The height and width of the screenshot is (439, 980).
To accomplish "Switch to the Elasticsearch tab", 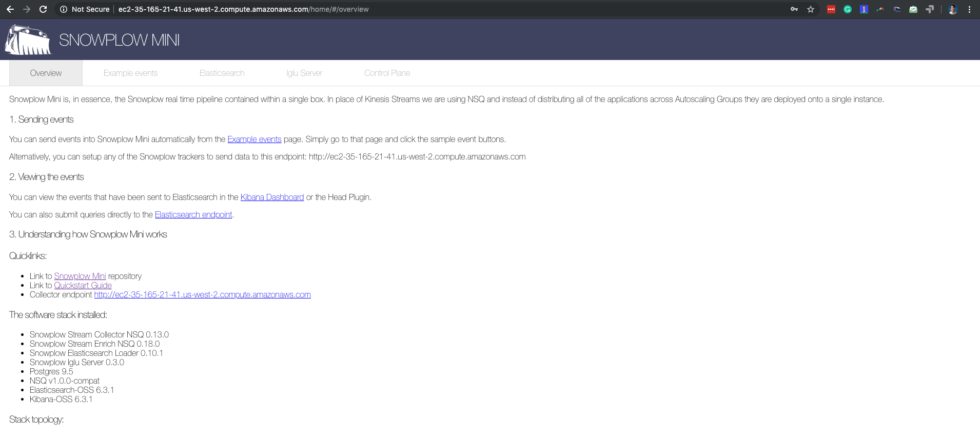I will (222, 73).
